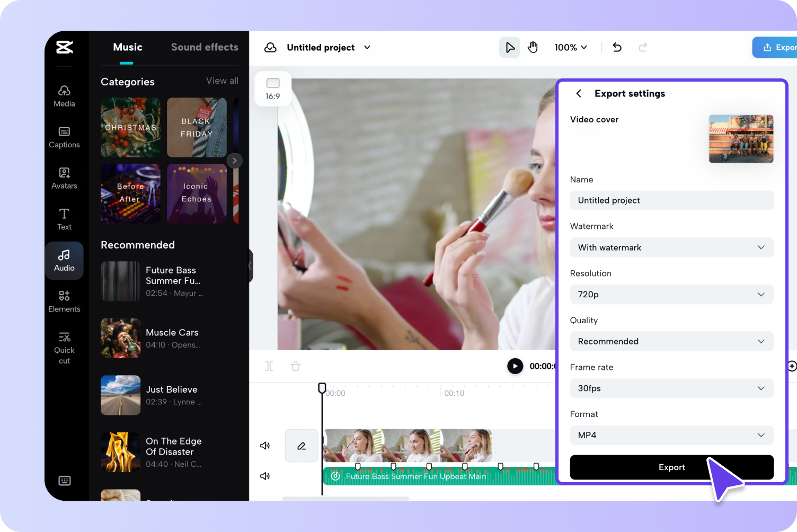
Task: Open the Black Friday music category
Action: point(197,128)
